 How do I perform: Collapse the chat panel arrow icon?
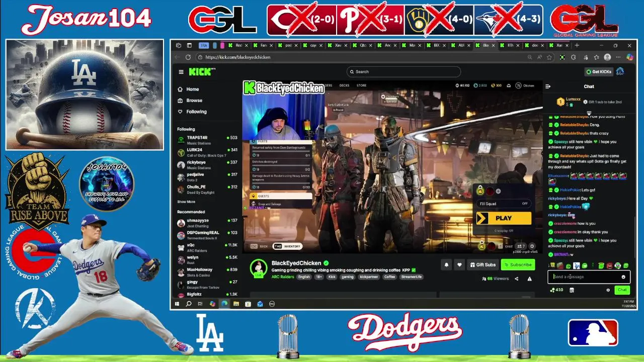pos(548,86)
